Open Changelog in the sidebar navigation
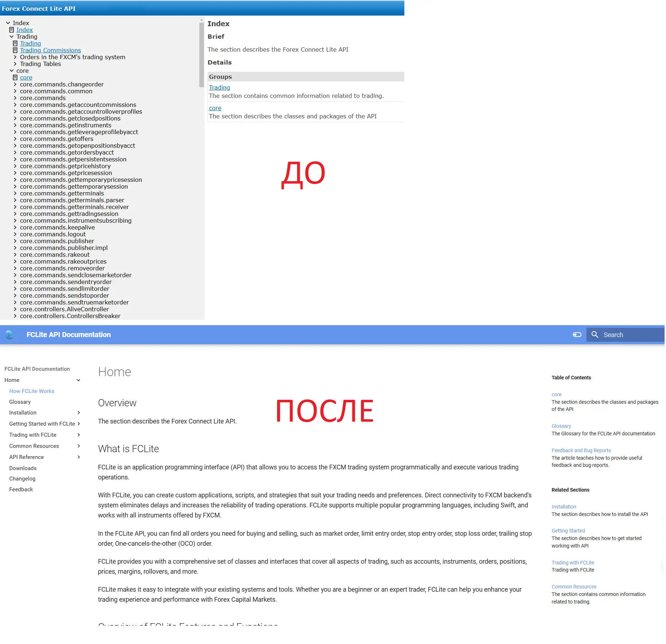 [22, 479]
